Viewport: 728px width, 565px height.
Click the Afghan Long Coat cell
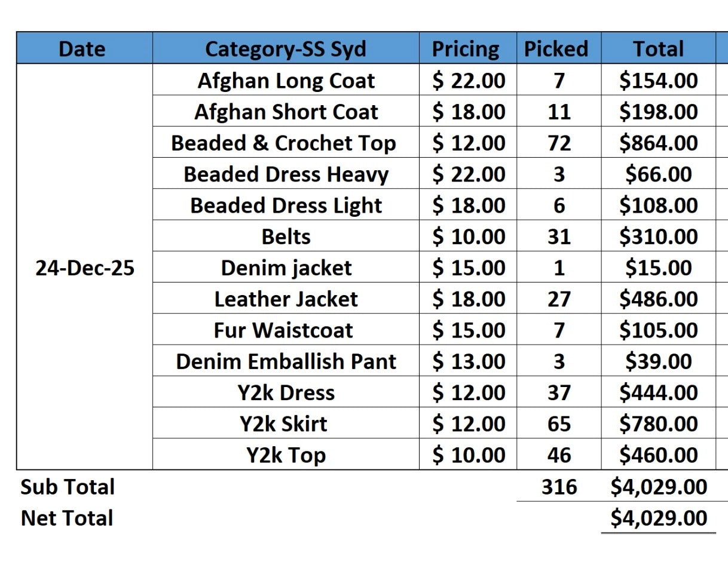tap(286, 81)
